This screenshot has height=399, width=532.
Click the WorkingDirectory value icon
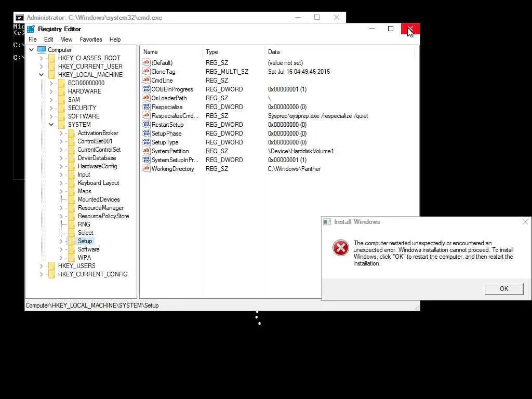[146, 168]
